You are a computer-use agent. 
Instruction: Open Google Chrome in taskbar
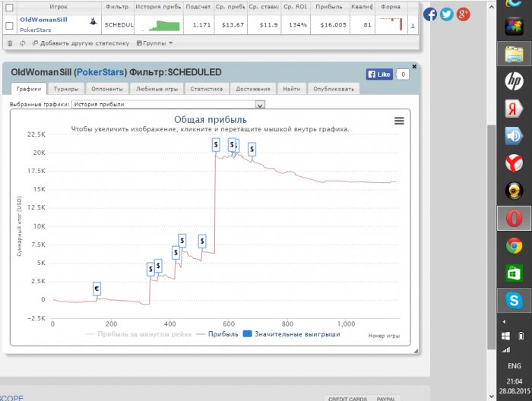click(x=514, y=246)
